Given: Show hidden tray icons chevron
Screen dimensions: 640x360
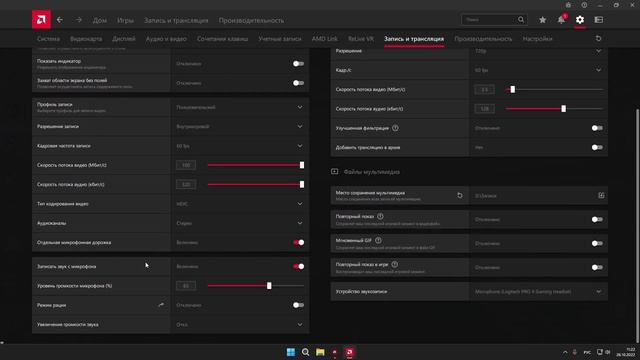Looking at the screenshot, I should pos(565,352).
